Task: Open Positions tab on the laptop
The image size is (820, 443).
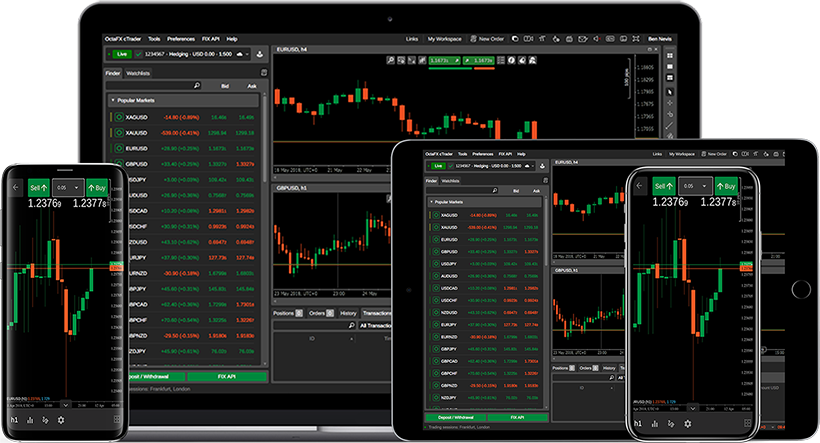Action: tap(288, 313)
